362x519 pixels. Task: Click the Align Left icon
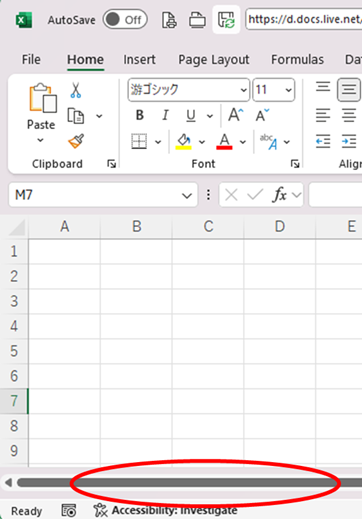[323, 115]
